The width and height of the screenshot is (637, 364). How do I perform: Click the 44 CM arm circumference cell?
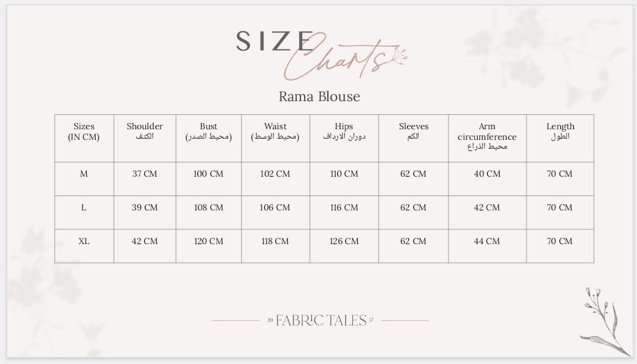(x=487, y=242)
